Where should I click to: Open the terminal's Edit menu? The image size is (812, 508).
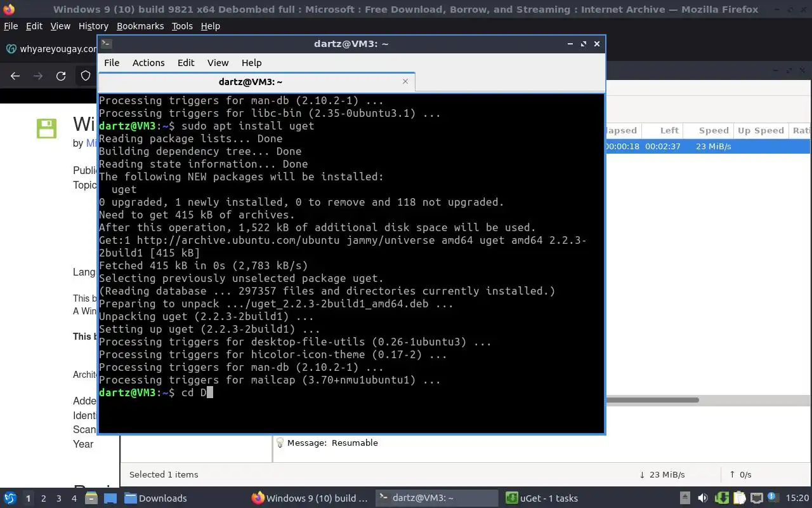point(186,63)
